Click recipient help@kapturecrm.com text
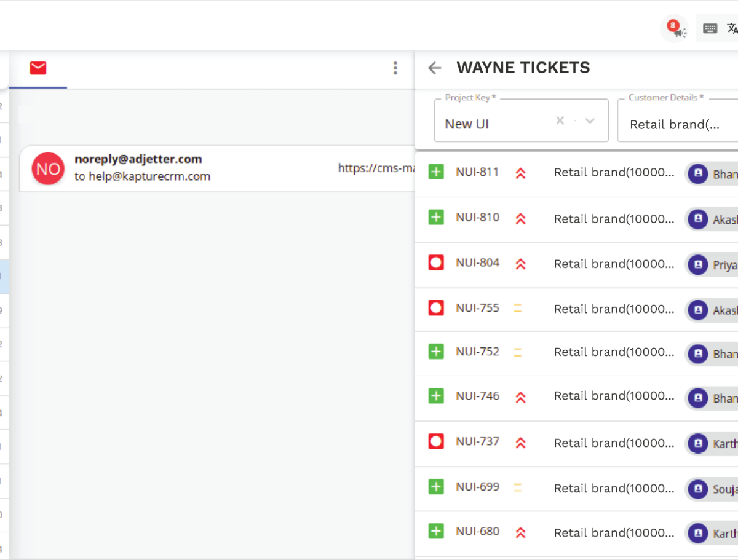 click(150, 176)
